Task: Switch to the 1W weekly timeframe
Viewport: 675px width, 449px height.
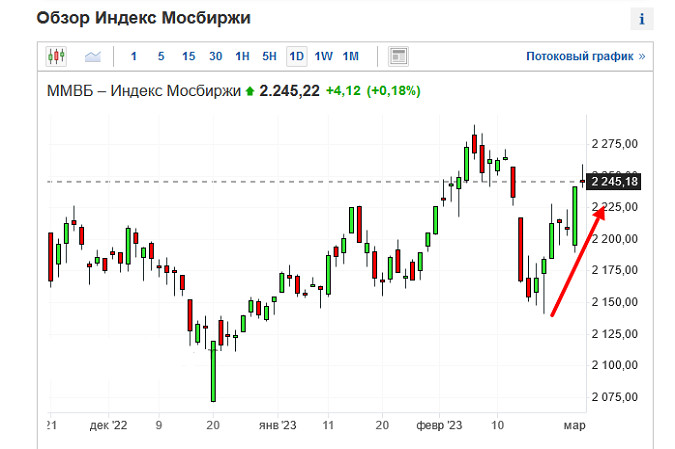Action: [x=323, y=56]
